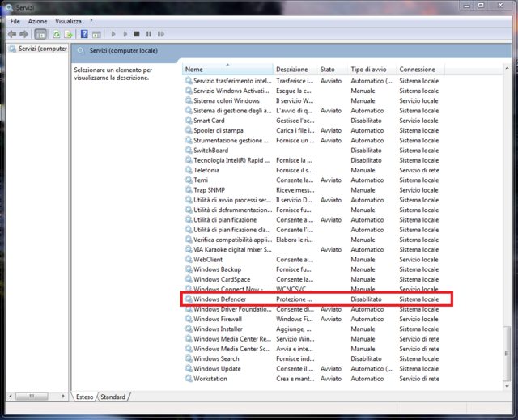Select the Servizio trasferimento intel... row
The height and width of the screenshot is (420, 518).
[312, 81]
